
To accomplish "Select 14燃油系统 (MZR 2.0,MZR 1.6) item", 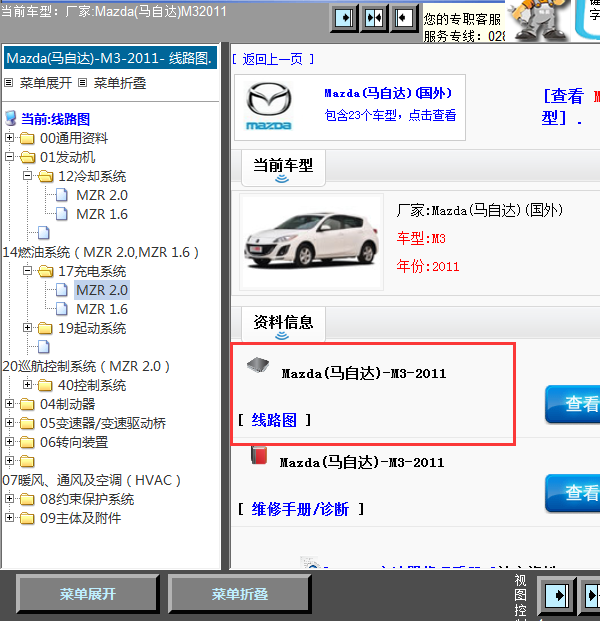I will tap(101, 252).
